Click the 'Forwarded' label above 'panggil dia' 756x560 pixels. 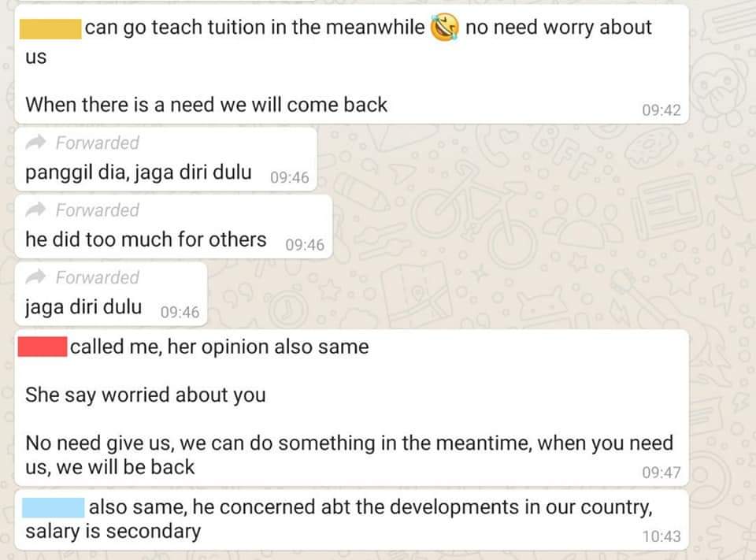(x=98, y=143)
